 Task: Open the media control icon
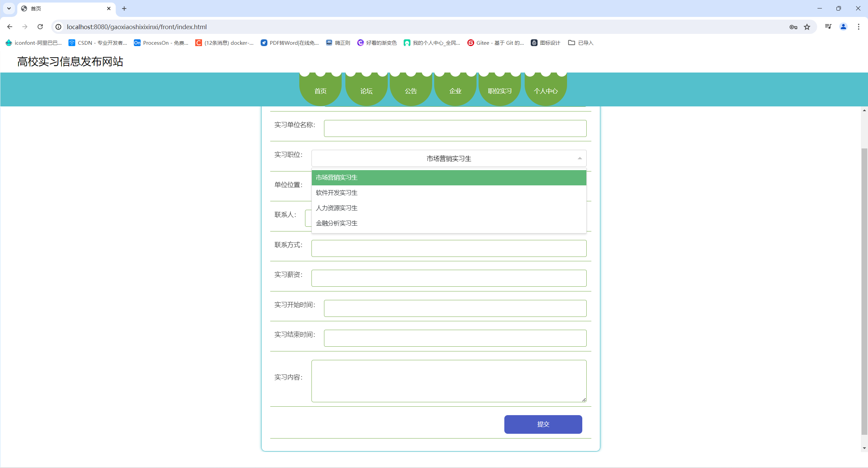tap(828, 27)
